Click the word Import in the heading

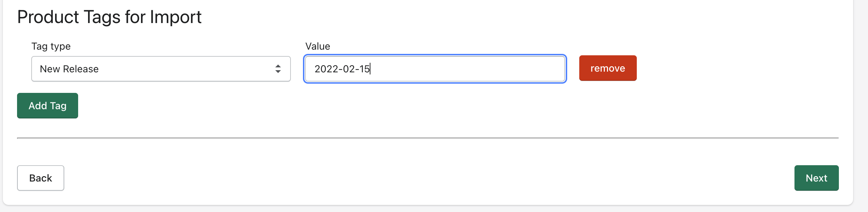(x=175, y=17)
